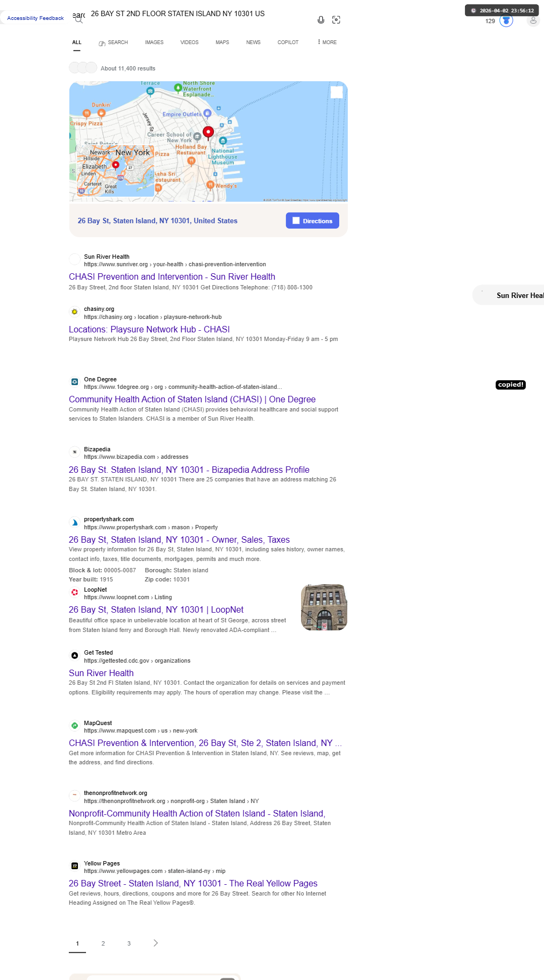Click the MapQuest favicon

[x=75, y=726]
